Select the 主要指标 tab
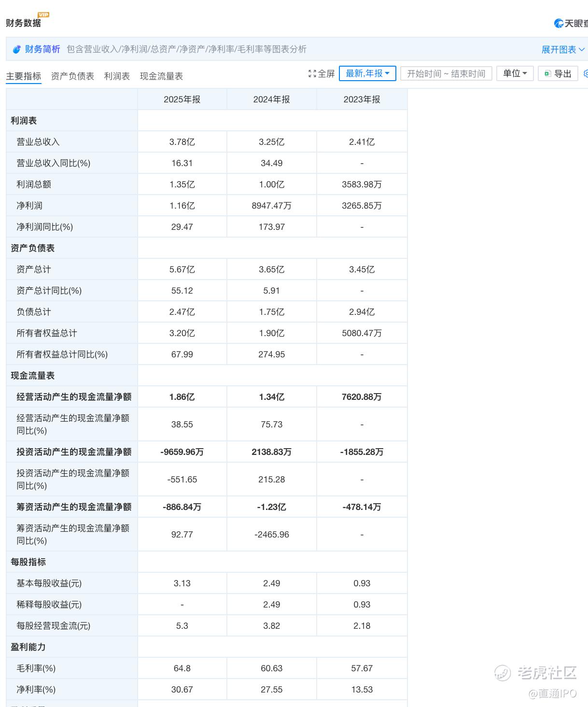This screenshot has width=588, height=707. pyautogui.click(x=24, y=76)
